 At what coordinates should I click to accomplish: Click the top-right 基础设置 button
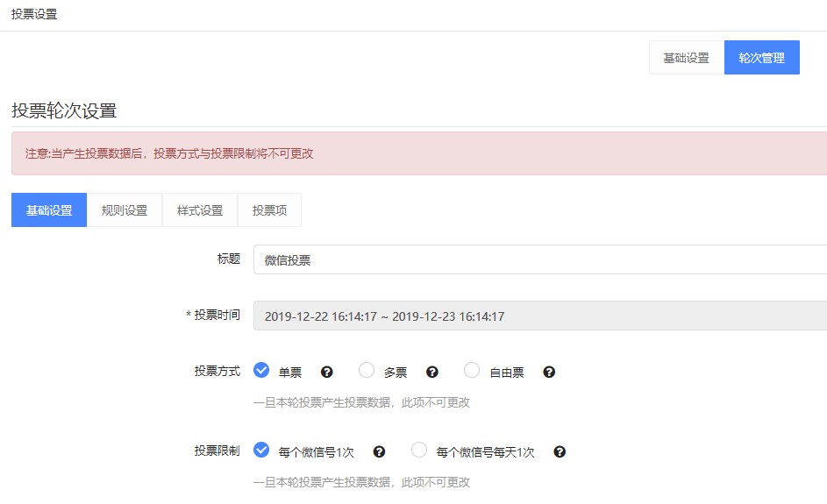(x=686, y=58)
